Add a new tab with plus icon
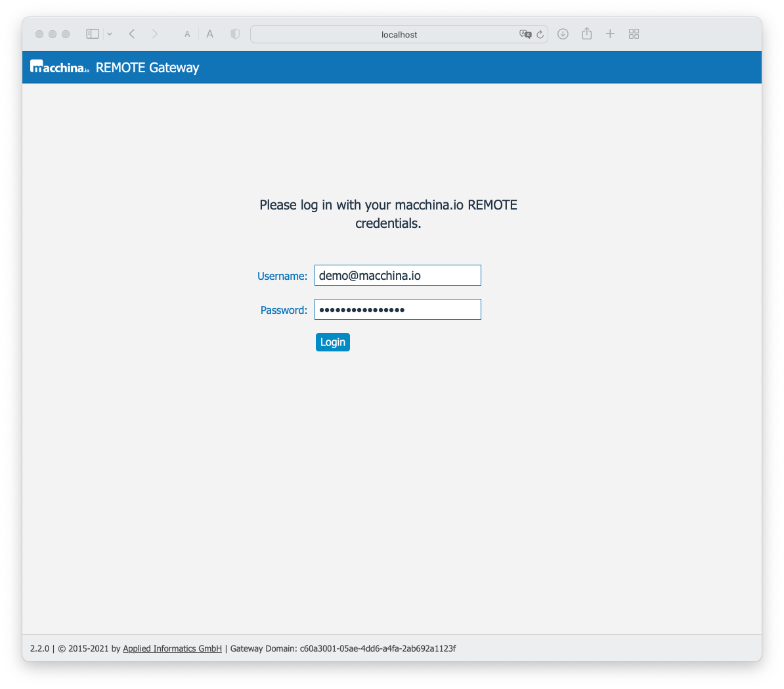This screenshot has height=689, width=784. pyautogui.click(x=610, y=34)
